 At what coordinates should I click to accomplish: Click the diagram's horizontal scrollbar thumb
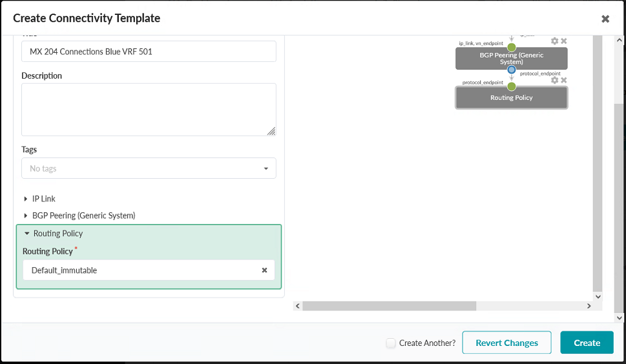[389, 306]
